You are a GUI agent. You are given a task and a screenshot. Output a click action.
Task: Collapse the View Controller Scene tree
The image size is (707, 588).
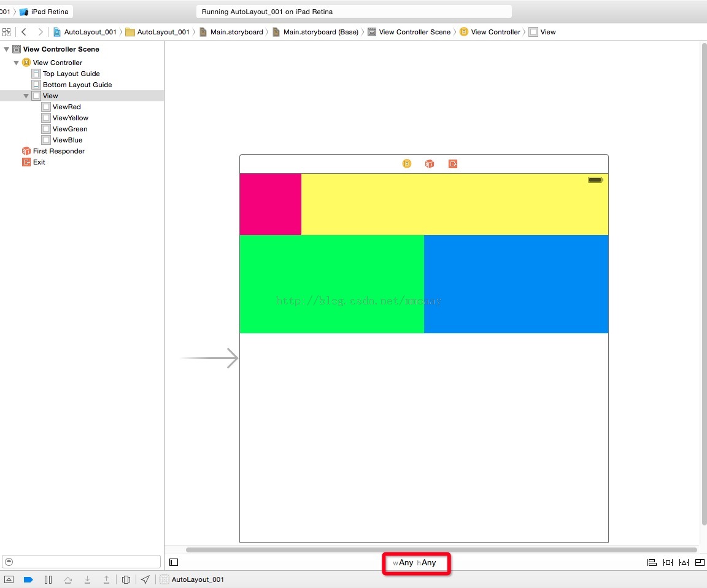pos(6,49)
